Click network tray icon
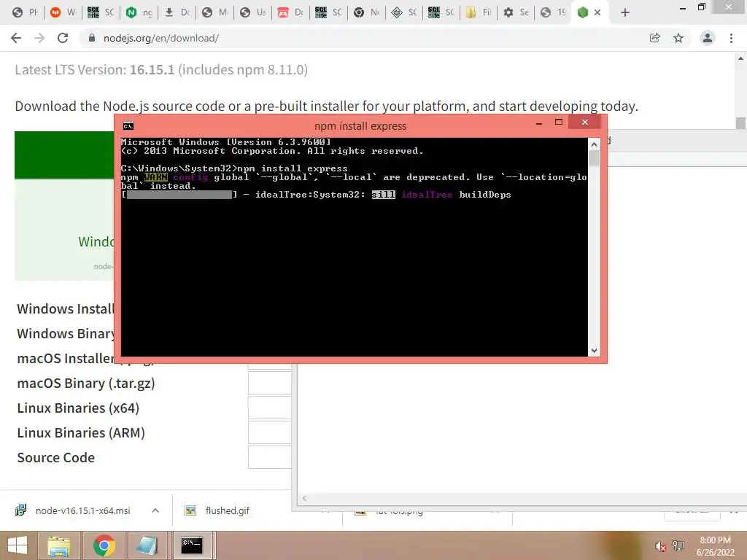 (x=678, y=546)
